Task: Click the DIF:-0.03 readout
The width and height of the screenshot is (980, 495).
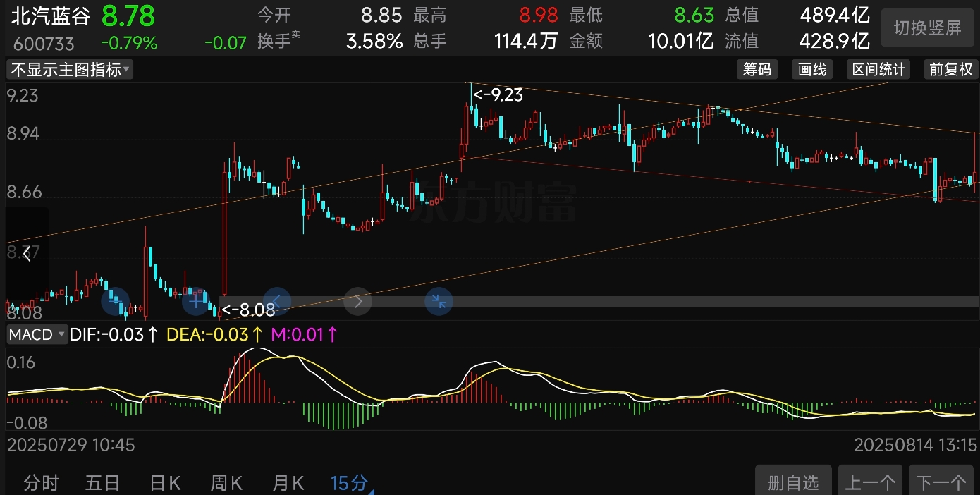Action: click(114, 334)
